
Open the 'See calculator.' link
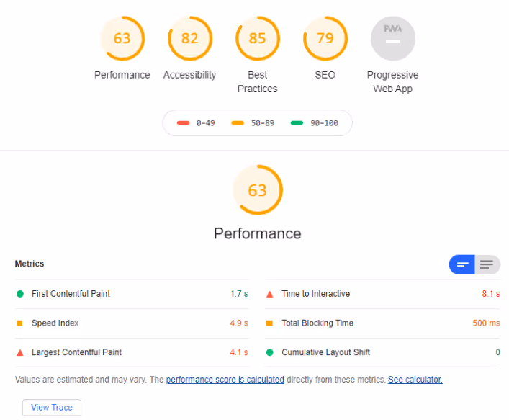[415, 380]
